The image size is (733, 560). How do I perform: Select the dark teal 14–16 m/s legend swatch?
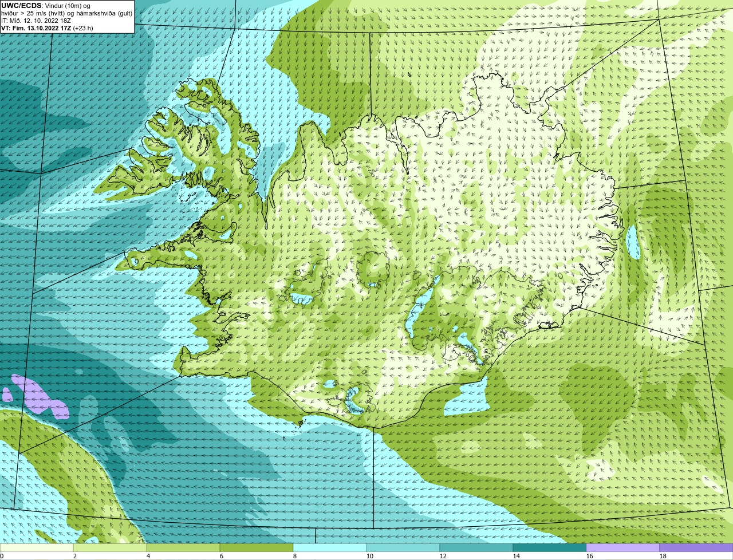pos(550,548)
